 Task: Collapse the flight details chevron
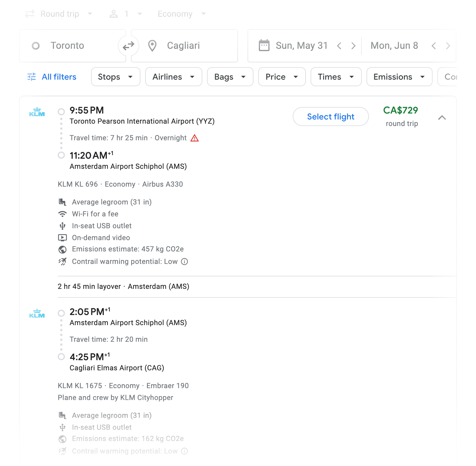(442, 118)
